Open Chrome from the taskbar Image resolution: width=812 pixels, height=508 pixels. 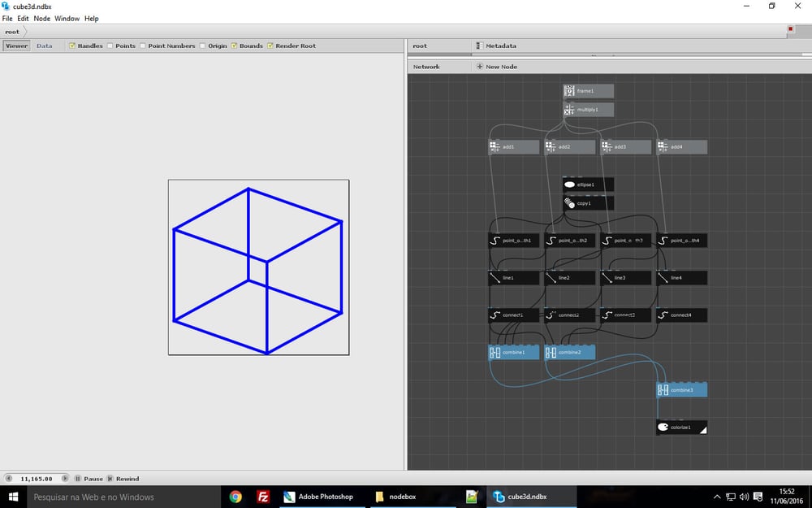point(235,497)
